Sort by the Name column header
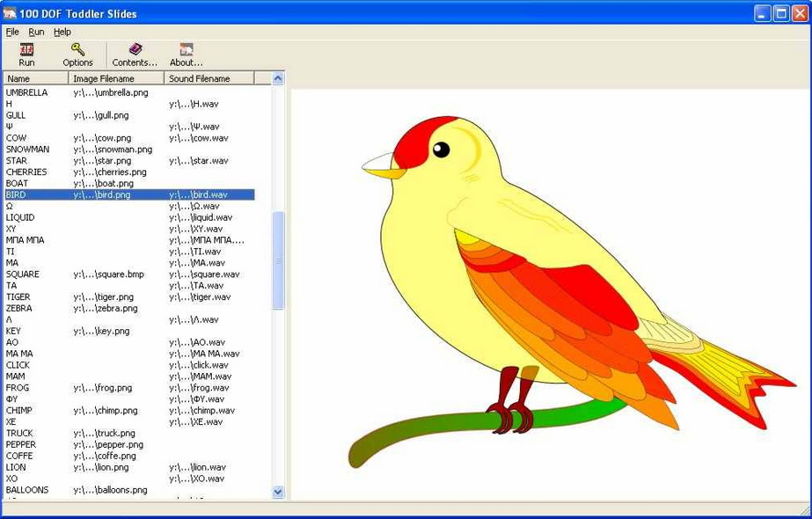This screenshot has height=519, width=812. (36, 78)
